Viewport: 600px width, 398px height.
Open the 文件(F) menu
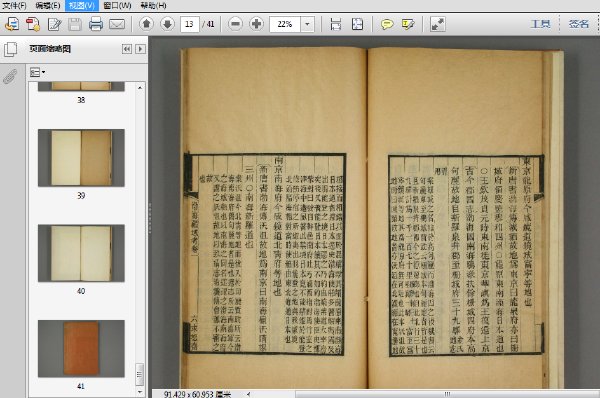pos(15,5)
